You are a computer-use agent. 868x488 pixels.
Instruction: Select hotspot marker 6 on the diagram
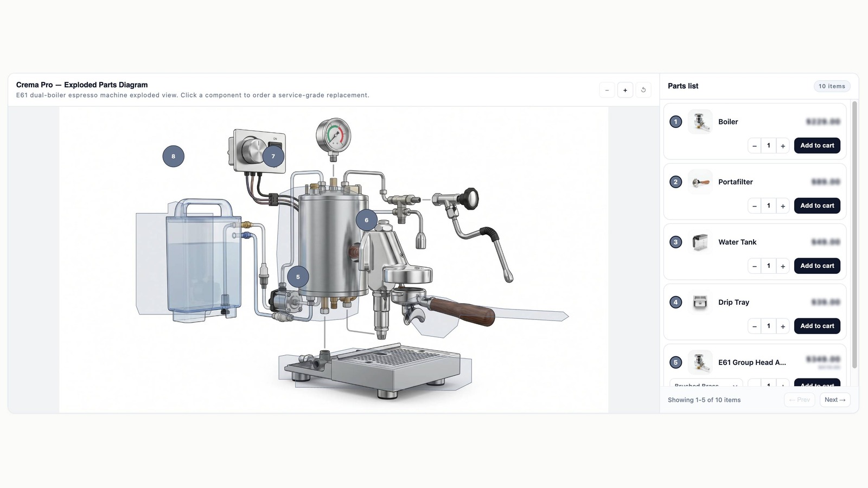367,220
